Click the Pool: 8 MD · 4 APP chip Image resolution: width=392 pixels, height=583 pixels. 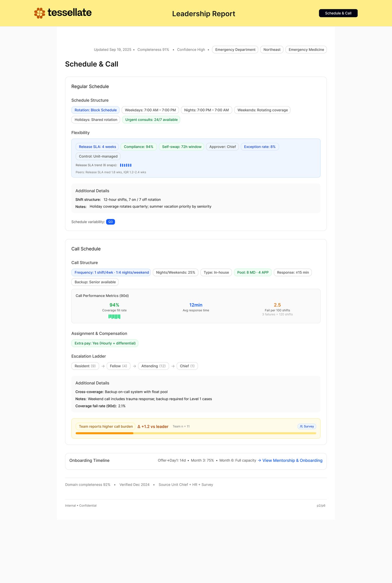(x=253, y=273)
